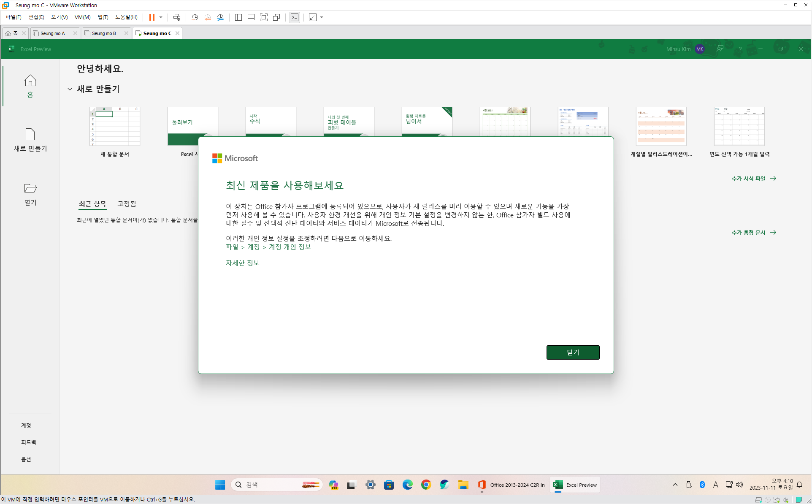The width and height of the screenshot is (812, 504).
Task: Expand stretch view dropdown in VMware toolbar
Action: point(322,17)
